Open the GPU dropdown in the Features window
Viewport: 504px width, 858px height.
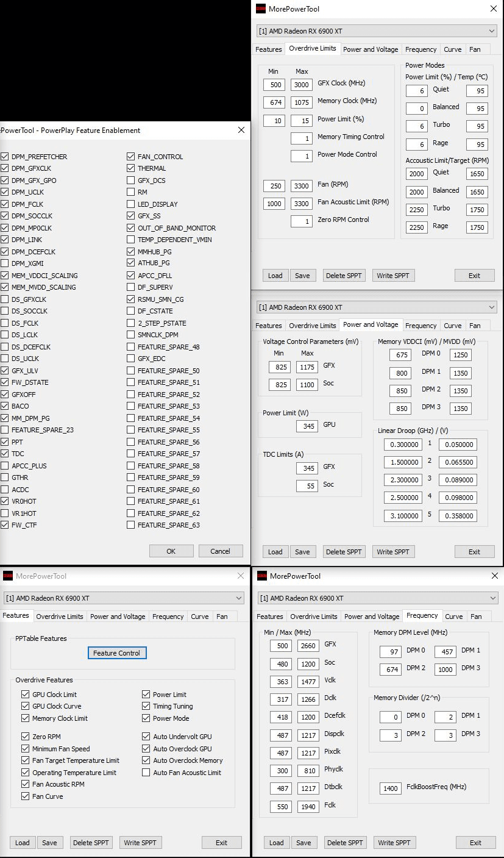click(x=124, y=598)
